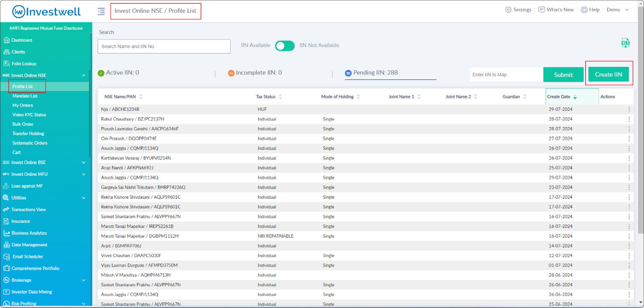Select Mitesh V Mandliya / AQHPM6713H cell
644x308 pixels.
click(x=136, y=275)
